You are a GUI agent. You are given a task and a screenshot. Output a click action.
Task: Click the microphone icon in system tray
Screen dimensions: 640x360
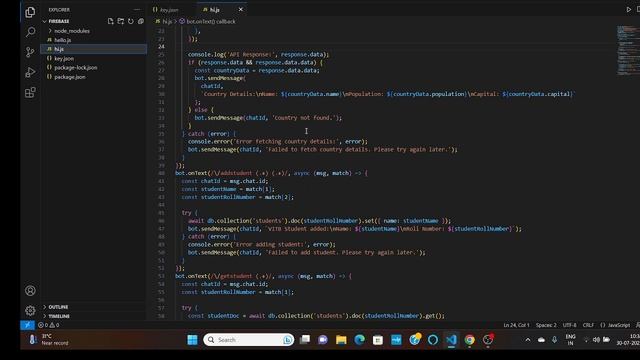click(x=554, y=340)
